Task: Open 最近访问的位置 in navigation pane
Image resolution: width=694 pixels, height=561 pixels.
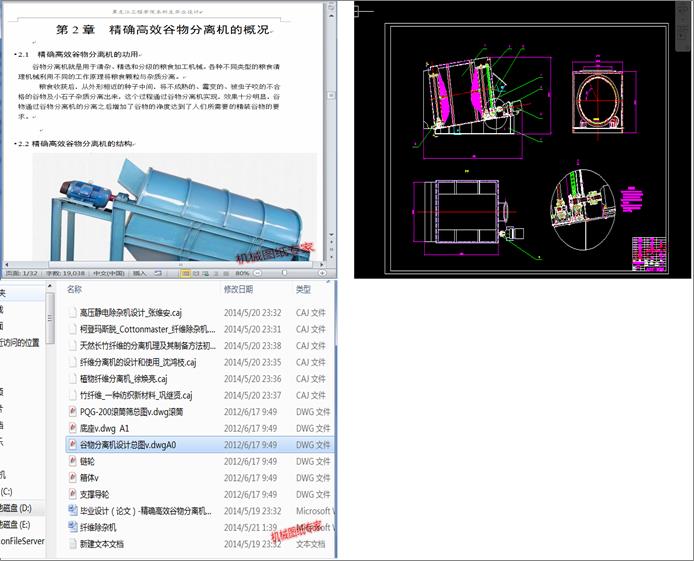Action: (x=20, y=343)
